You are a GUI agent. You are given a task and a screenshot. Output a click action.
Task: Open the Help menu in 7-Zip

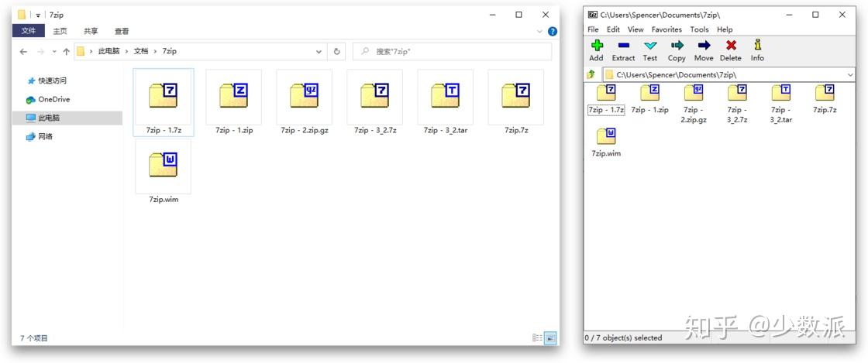(x=725, y=29)
